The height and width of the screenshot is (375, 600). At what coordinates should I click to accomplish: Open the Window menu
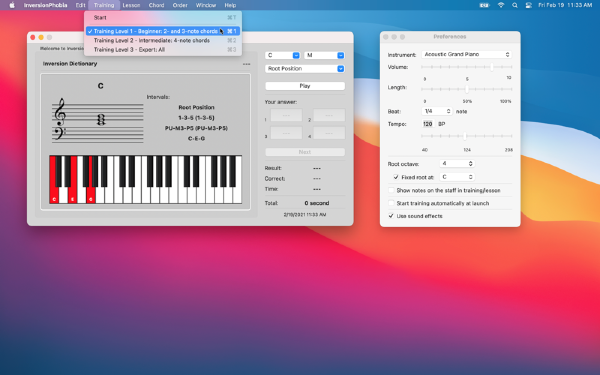pos(206,5)
